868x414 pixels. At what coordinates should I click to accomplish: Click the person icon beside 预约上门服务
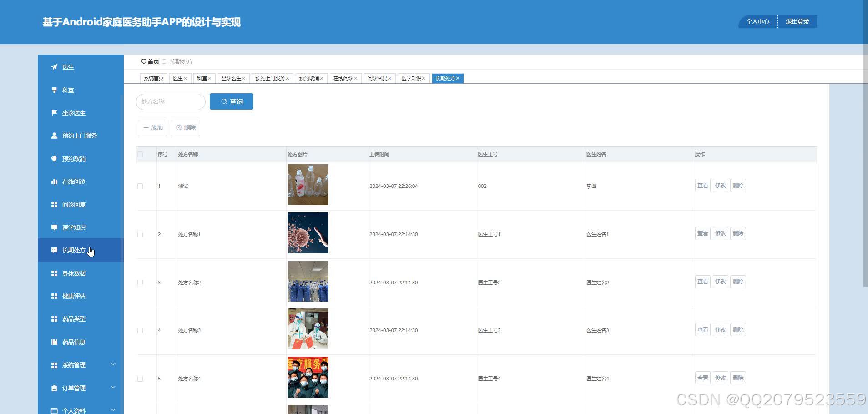54,136
